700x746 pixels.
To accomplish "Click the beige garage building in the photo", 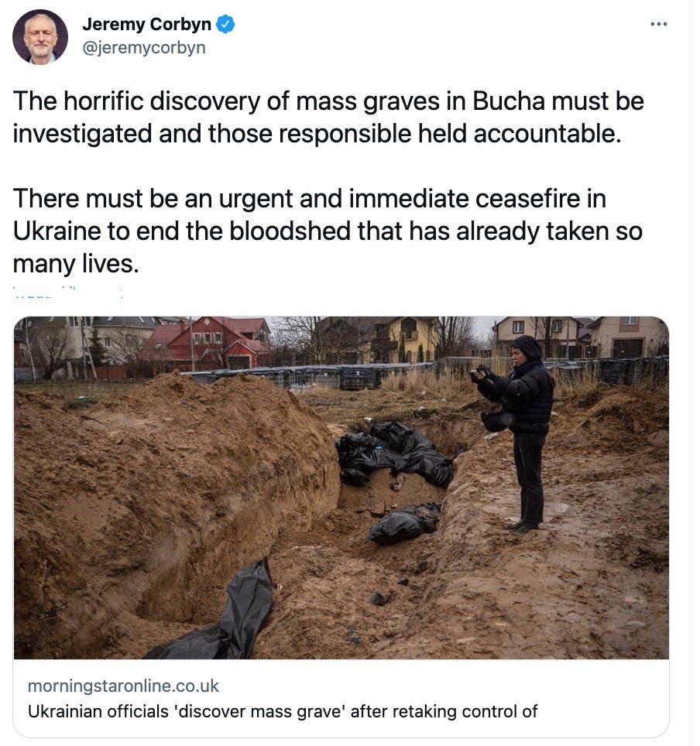I will point(628,338).
